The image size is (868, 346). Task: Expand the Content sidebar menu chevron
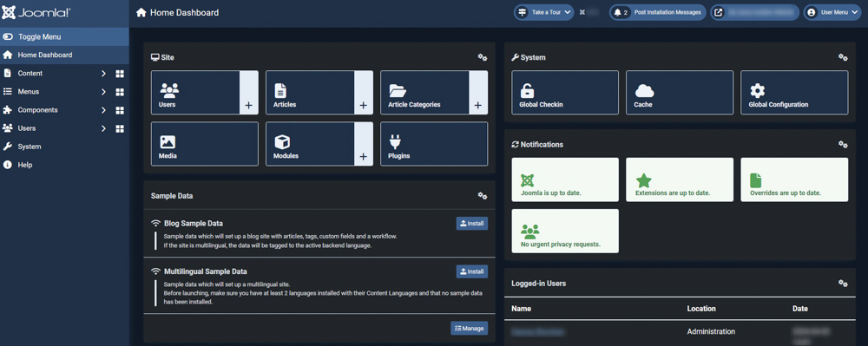103,74
